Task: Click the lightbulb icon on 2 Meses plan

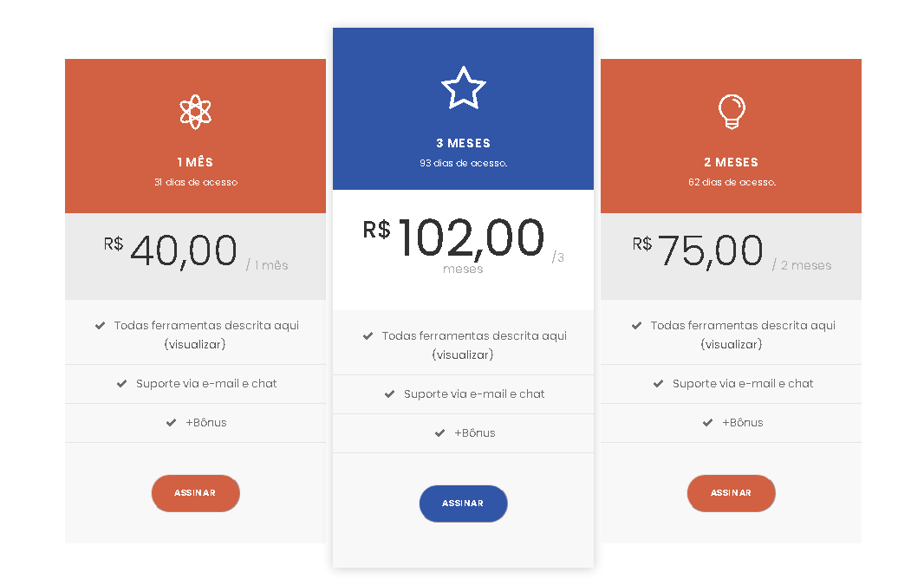Action: [732, 111]
